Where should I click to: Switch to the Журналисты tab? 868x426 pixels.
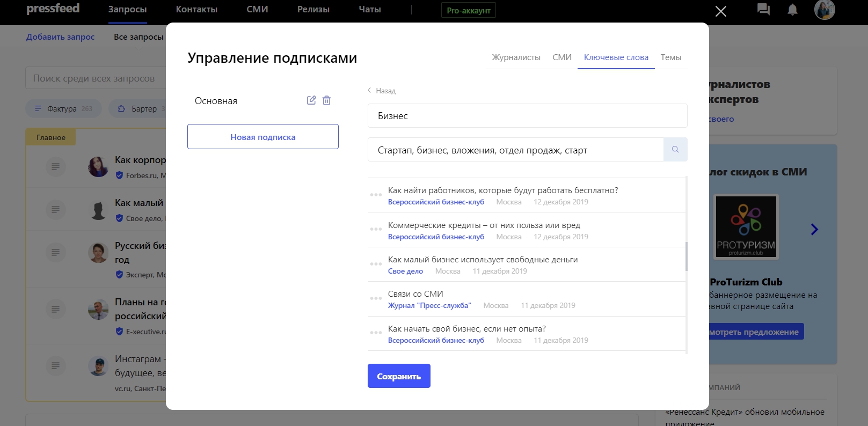click(516, 57)
